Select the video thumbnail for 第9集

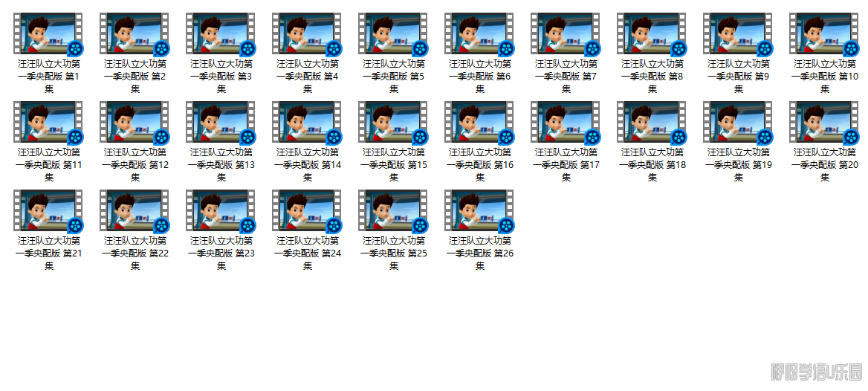click(x=739, y=33)
